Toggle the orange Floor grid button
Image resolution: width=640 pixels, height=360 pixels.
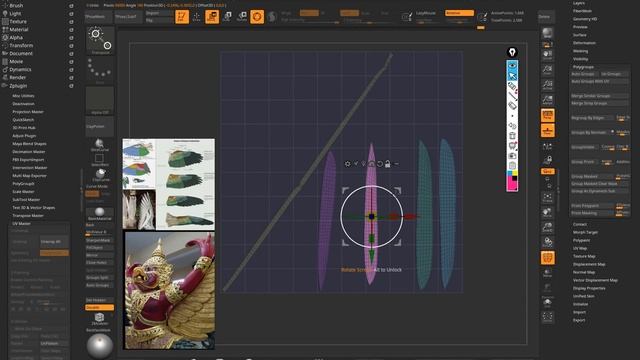pos(548,131)
